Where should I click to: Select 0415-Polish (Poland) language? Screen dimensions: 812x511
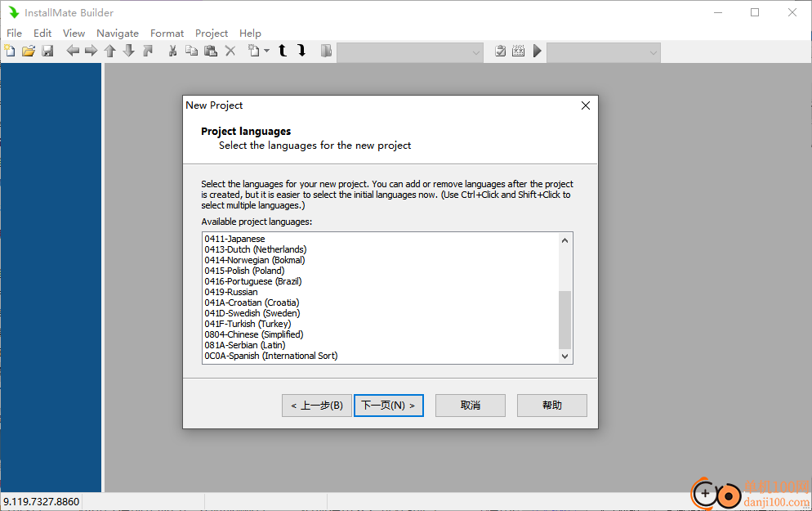[x=380, y=271]
